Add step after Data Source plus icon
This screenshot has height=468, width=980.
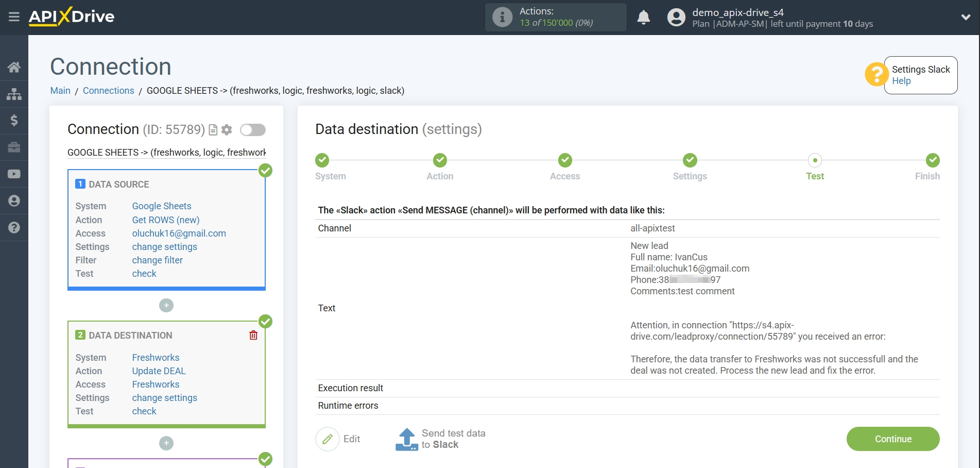166,306
